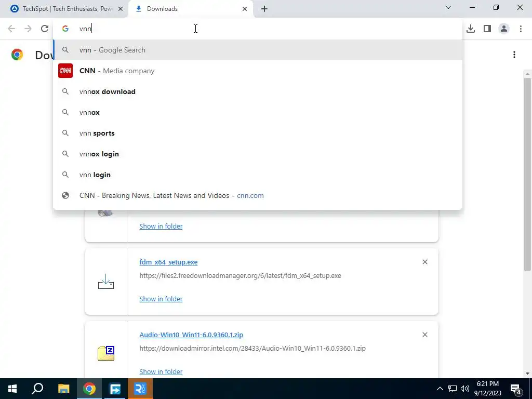Reload the page with the refresh icon
532x399 pixels.
[x=45, y=29]
